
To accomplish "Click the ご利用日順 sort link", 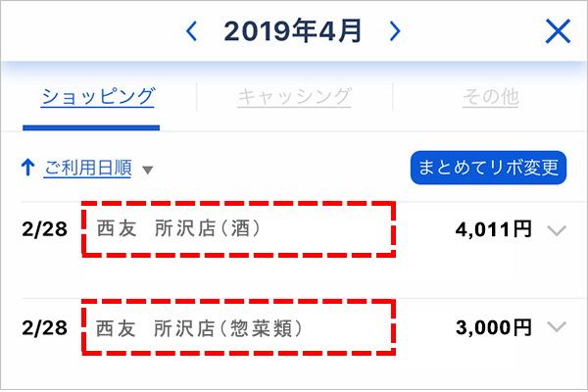I will point(88,168).
